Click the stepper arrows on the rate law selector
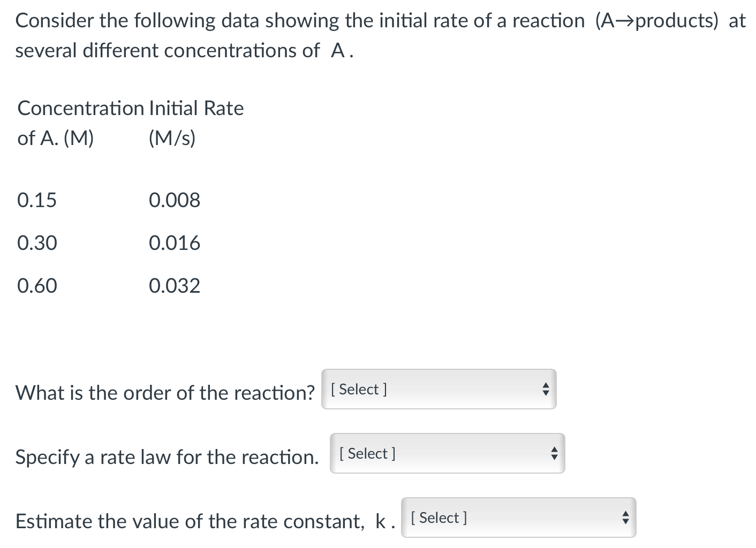The width and height of the screenshot is (756, 548). (555, 453)
